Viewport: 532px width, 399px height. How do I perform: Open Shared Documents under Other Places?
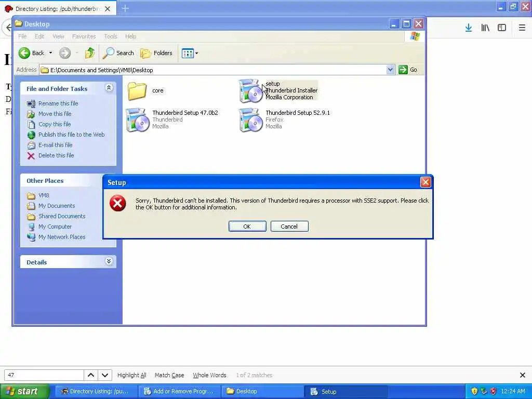click(x=62, y=216)
